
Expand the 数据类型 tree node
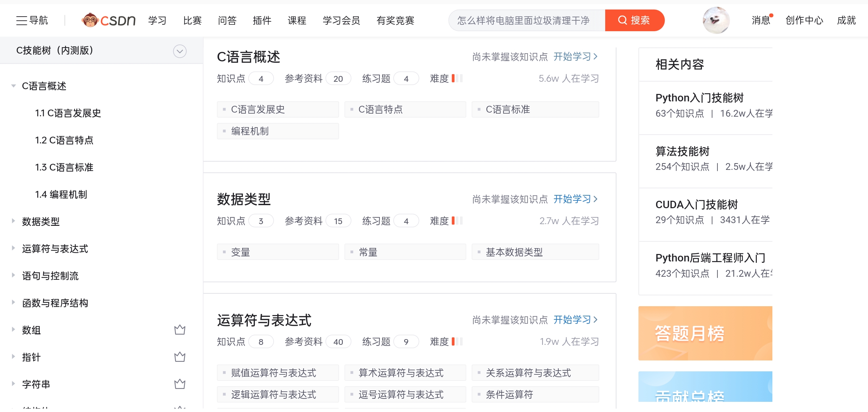(x=14, y=221)
